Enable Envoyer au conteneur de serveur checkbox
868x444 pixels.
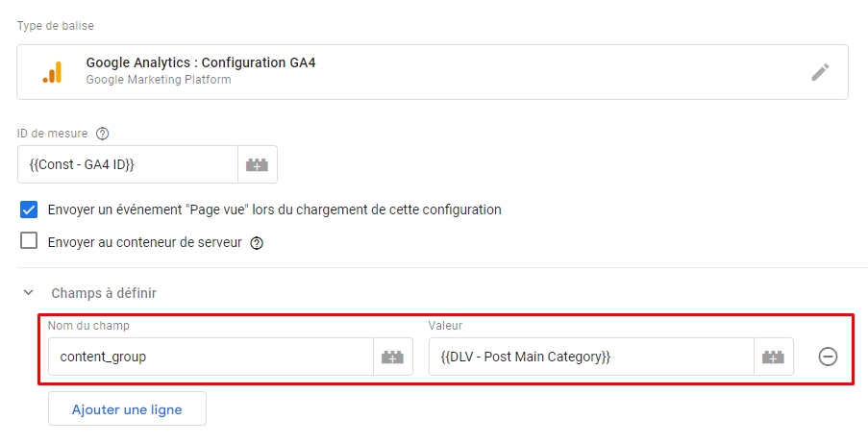[x=29, y=241]
